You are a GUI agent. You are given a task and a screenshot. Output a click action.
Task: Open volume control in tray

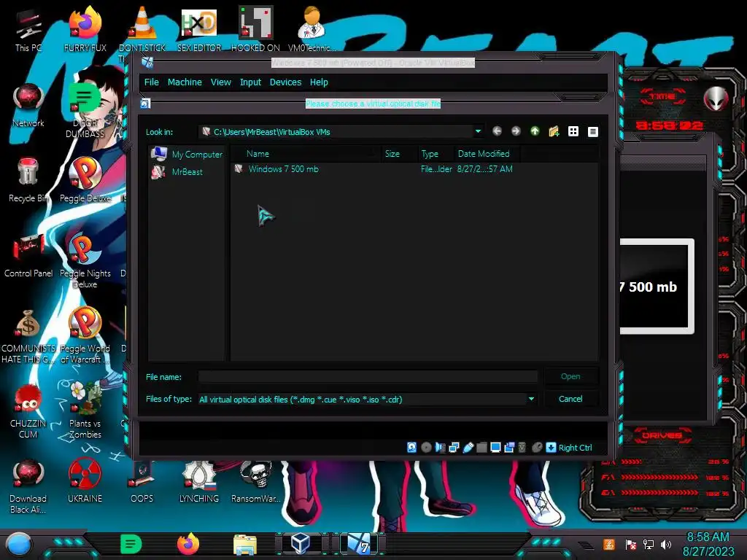point(666,544)
